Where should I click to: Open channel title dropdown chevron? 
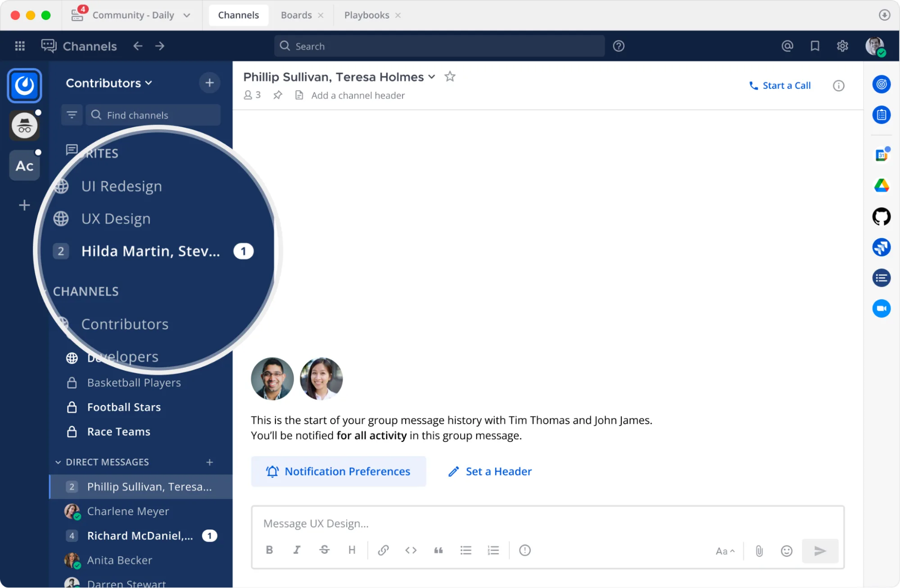pyautogui.click(x=432, y=77)
